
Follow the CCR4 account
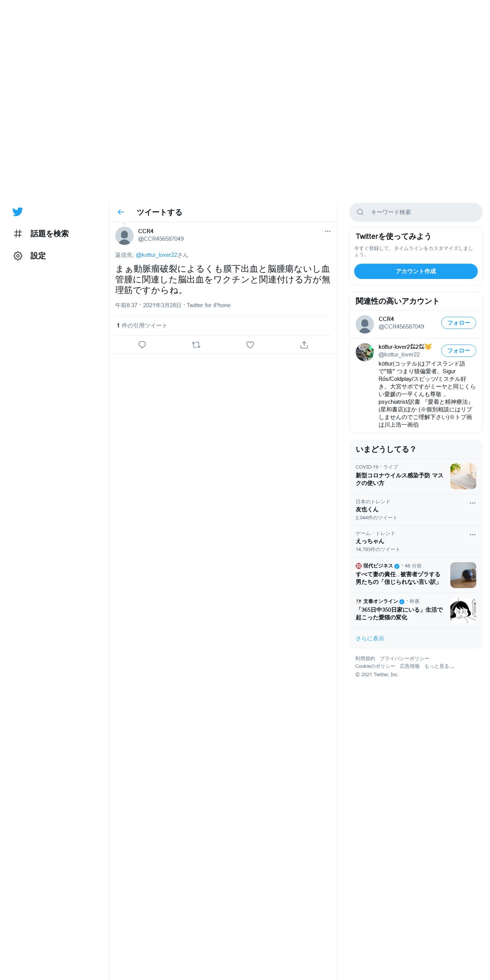click(x=458, y=323)
